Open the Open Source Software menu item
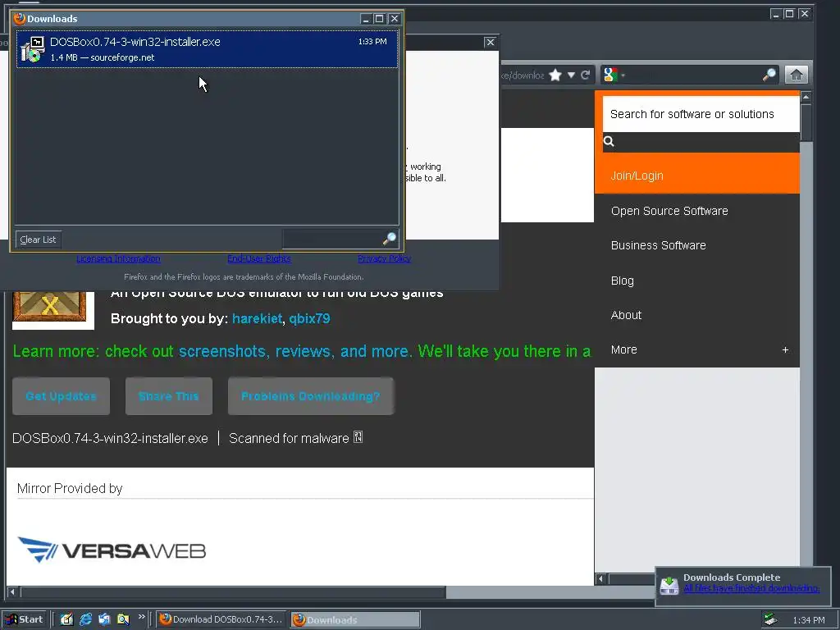The image size is (840, 630). [669, 211]
